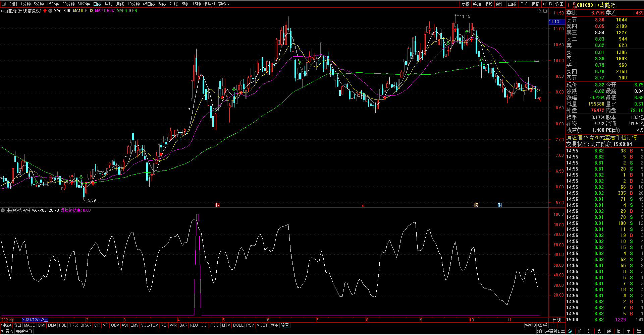Select the 15分钟 period
This screenshot has height=335, width=644.
(53, 4)
